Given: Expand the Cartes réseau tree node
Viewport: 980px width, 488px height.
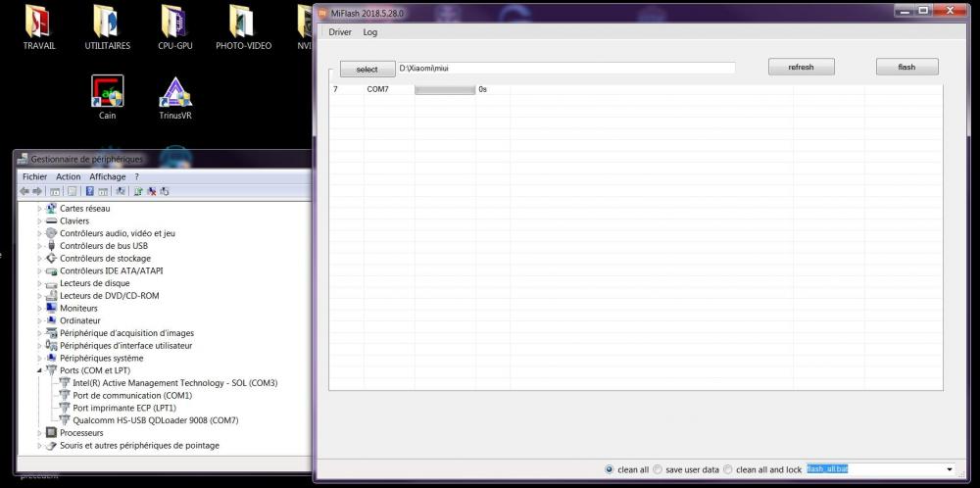Looking at the screenshot, I should (x=40, y=209).
